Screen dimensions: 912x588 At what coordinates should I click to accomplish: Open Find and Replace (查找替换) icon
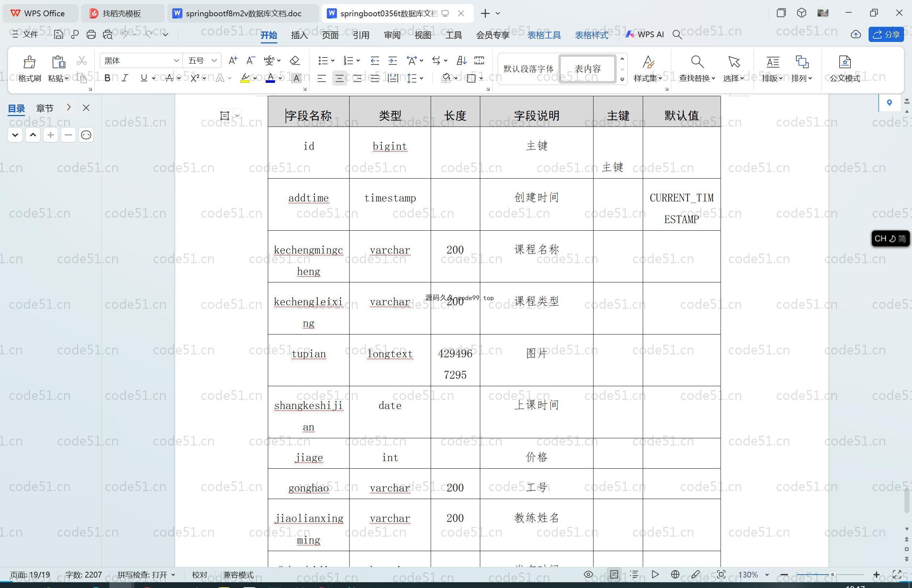697,62
